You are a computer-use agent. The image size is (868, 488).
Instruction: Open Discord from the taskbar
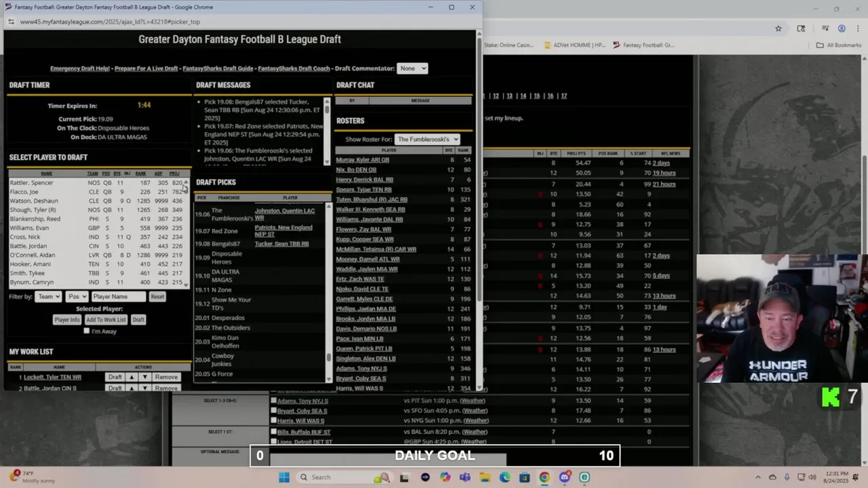pos(564,477)
